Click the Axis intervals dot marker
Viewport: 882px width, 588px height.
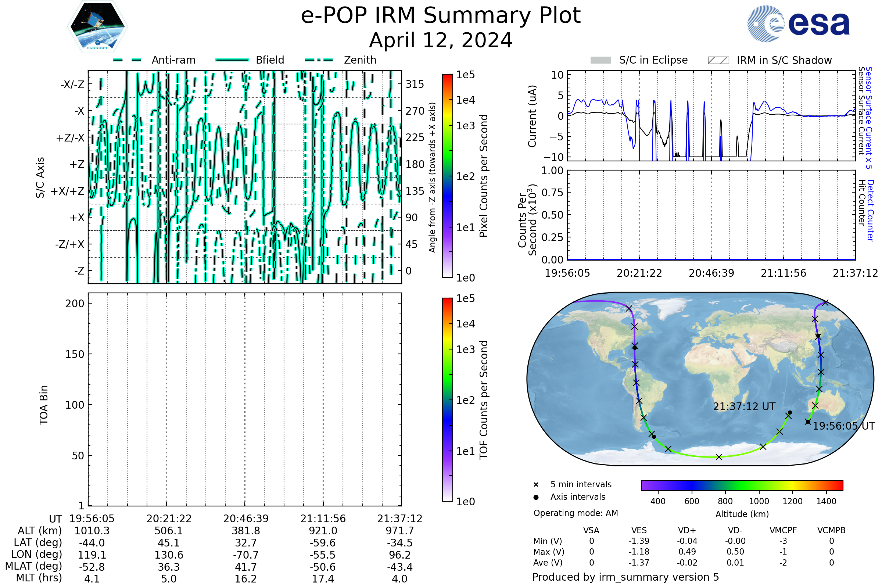tap(536, 497)
